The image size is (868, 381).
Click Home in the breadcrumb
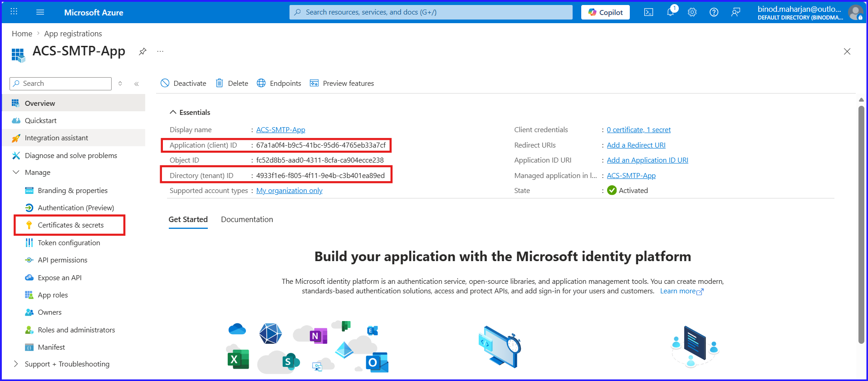pos(22,34)
